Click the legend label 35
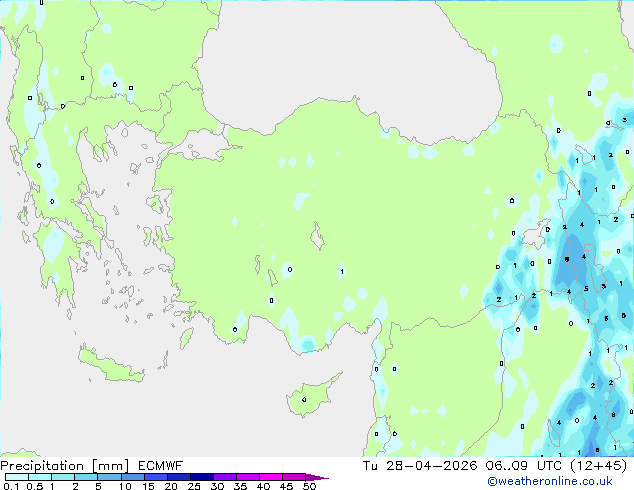The width and height of the screenshot is (634, 490). 240,486
